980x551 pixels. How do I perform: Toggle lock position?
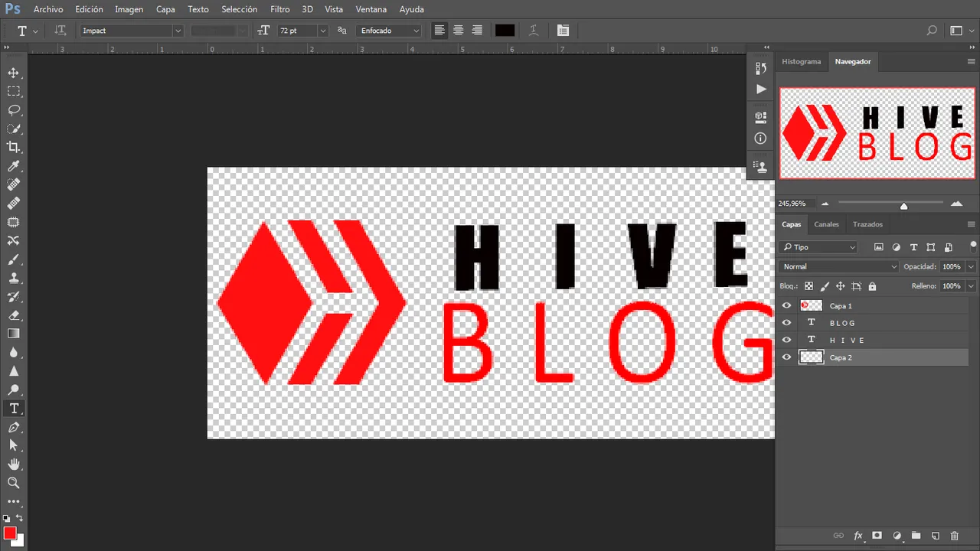pos(840,286)
